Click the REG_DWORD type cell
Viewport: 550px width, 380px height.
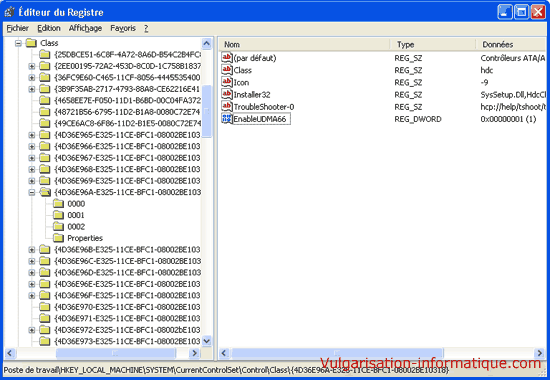pos(418,119)
